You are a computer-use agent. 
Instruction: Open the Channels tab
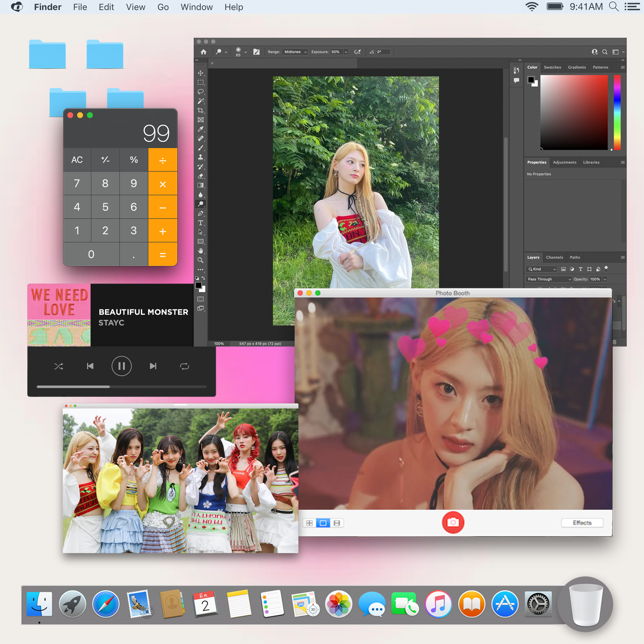pos(554,257)
